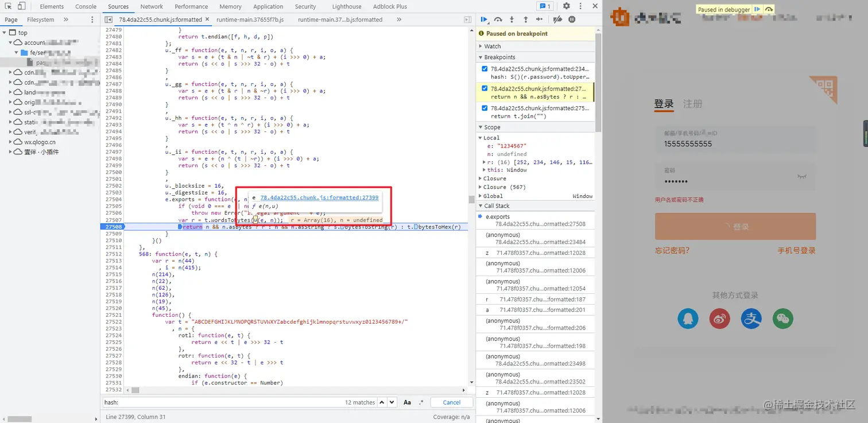Select e.exports frame in call stack

click(x=536, y=220)
